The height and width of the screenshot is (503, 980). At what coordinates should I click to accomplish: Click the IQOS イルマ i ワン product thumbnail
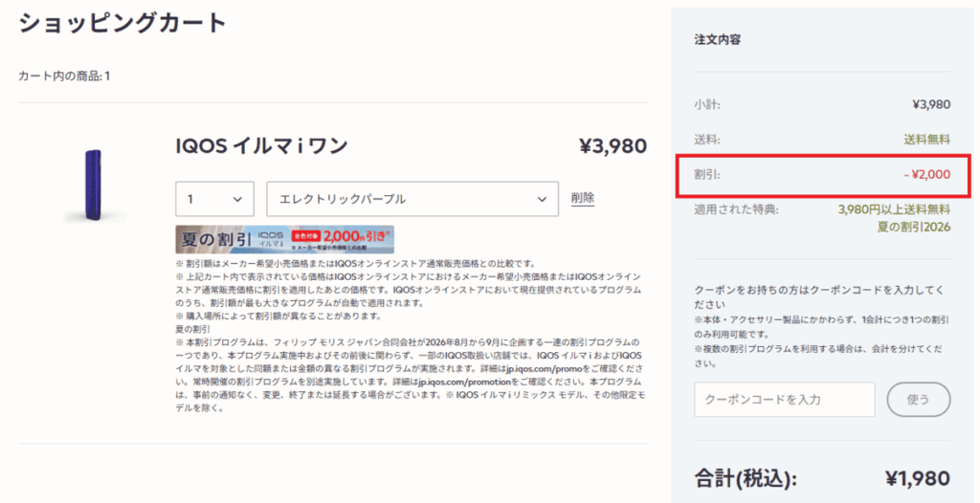95,186
